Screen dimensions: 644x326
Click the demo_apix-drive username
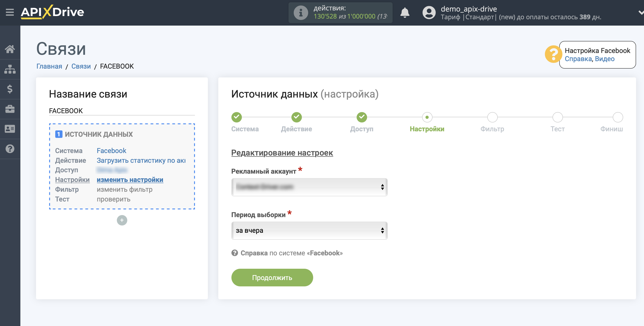click(x=469, y=9)
